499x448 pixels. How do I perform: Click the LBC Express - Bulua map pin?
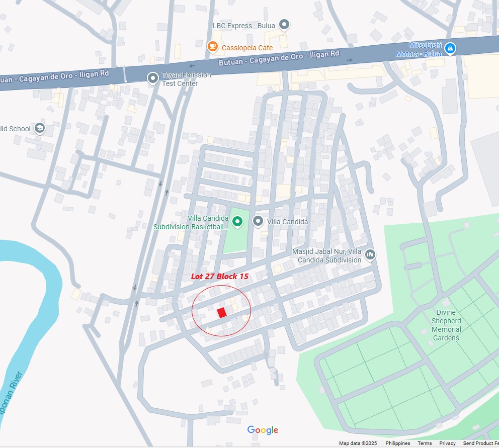284,25
